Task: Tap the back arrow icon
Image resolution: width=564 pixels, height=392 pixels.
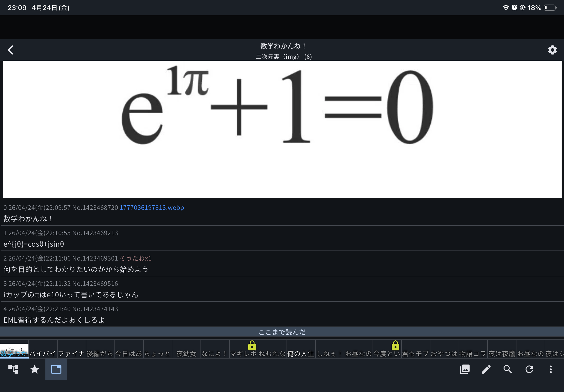Action: (x=11, y=50)
